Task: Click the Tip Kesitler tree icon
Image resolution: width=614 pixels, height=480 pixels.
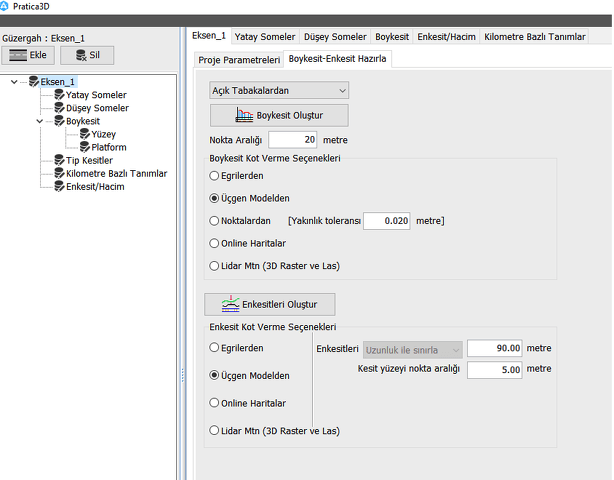Action: tap(58, 160)
